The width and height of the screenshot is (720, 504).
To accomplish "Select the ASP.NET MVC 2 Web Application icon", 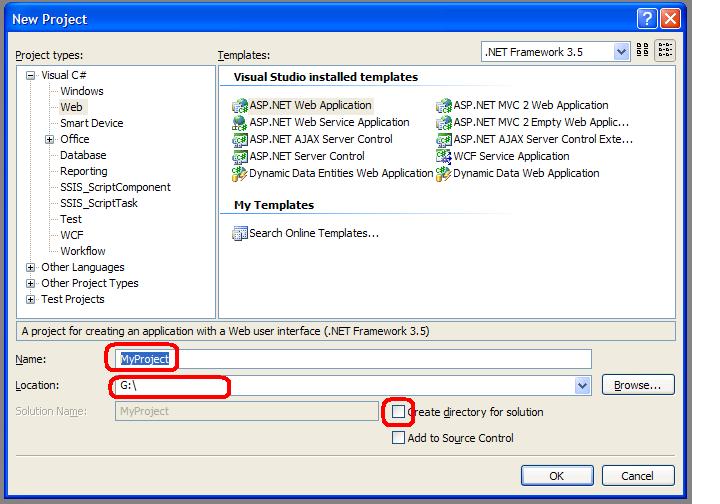I will click(444, 106).
